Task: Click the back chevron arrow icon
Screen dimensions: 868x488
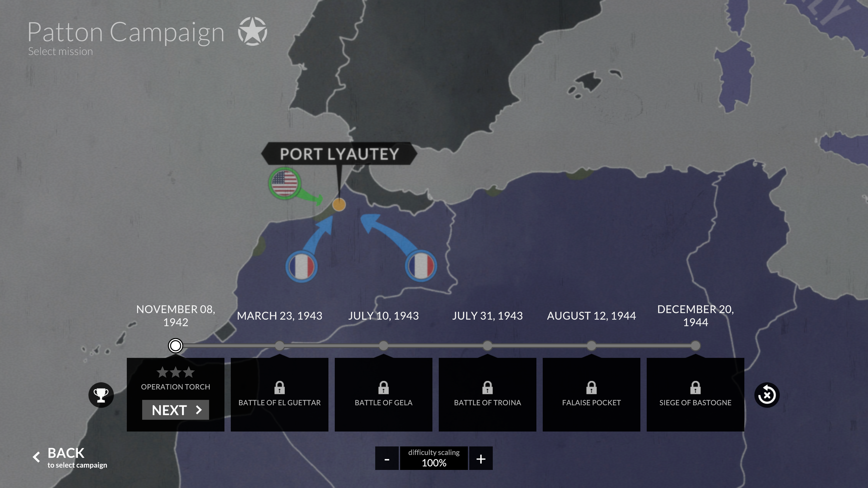Action: coord(36,457)
